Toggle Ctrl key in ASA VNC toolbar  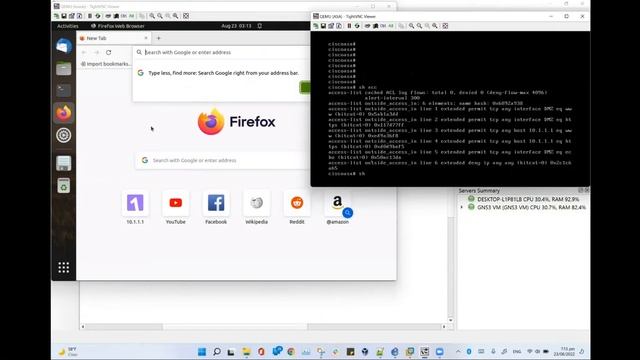tap(383, 26)
